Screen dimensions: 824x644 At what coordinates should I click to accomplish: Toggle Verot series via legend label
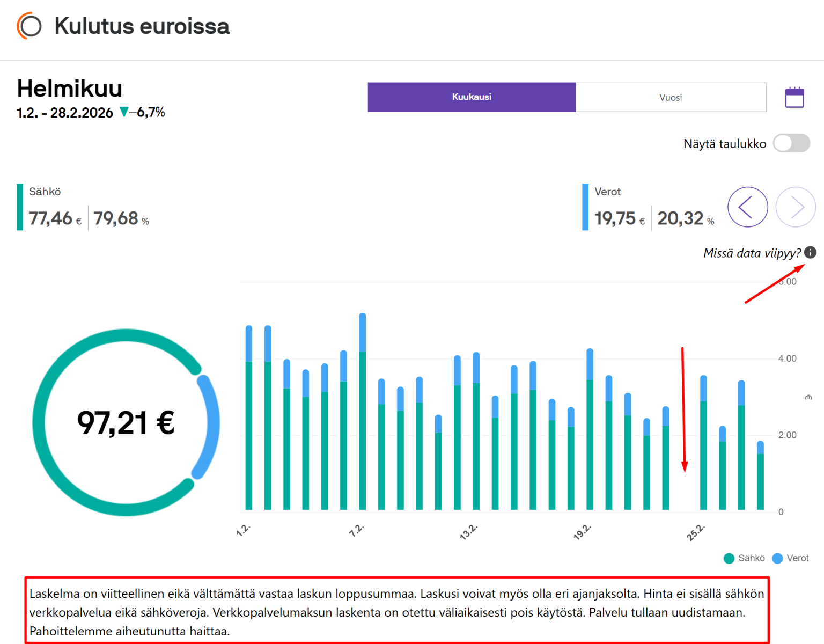tap(797, 558)
